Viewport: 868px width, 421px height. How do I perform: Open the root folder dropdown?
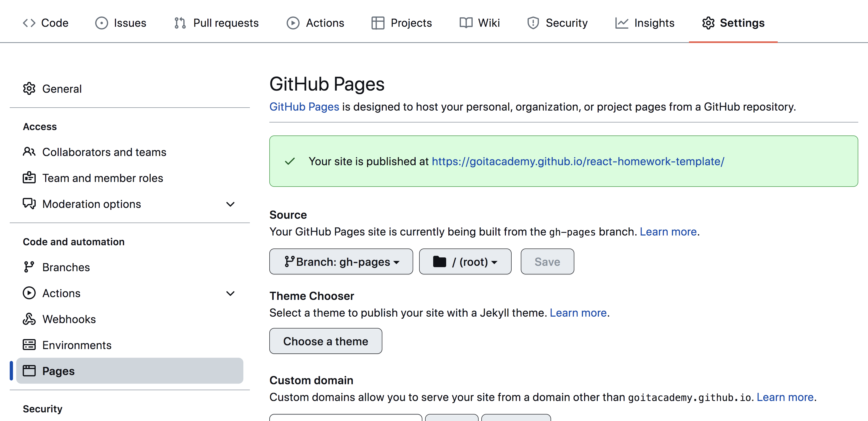(x=466, y=262)
